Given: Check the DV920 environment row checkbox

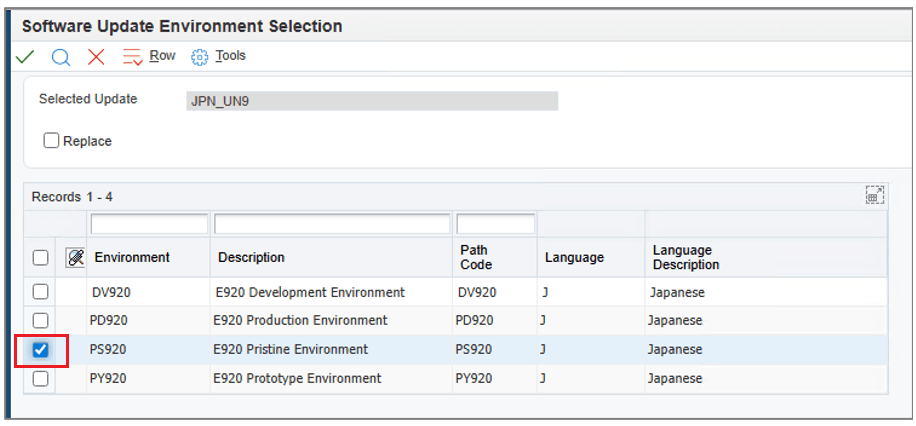Looking at the screenshot, I should point(41,292).
